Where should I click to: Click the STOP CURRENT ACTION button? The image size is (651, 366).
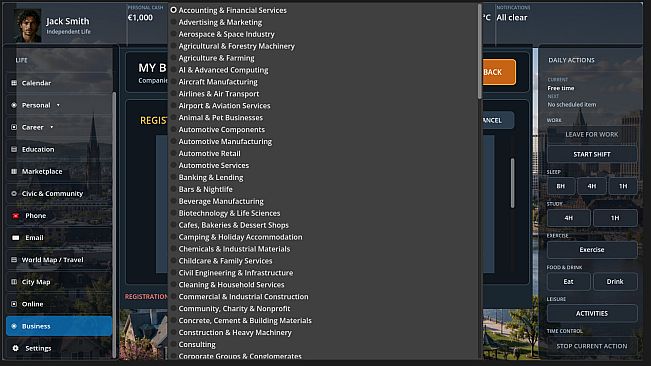592,346
